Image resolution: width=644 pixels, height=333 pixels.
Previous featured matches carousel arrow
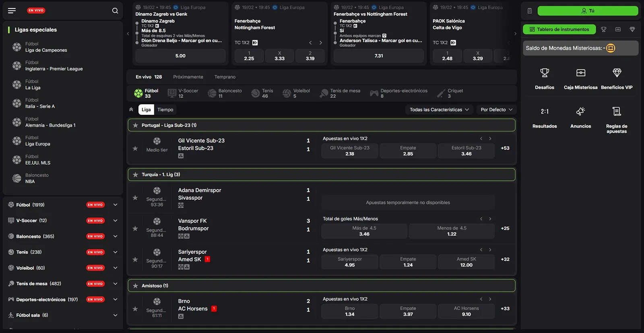(x=128, y=34)
